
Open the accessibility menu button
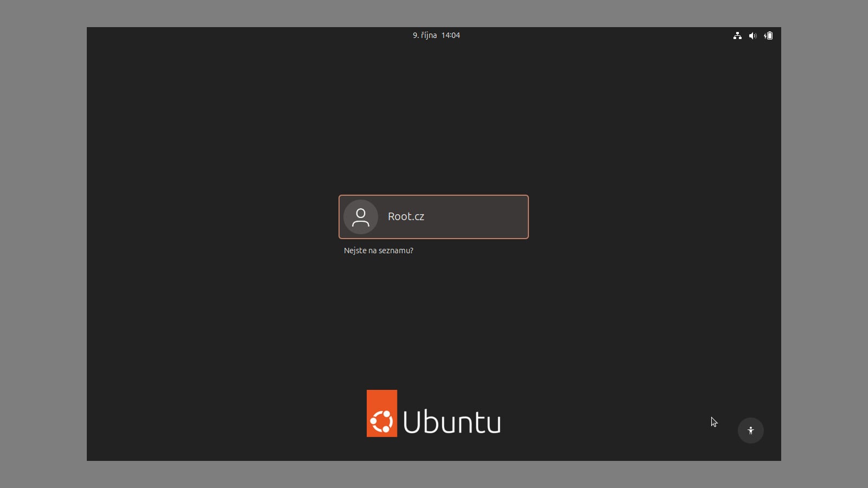pyautogui.click(x=751, y=431)
